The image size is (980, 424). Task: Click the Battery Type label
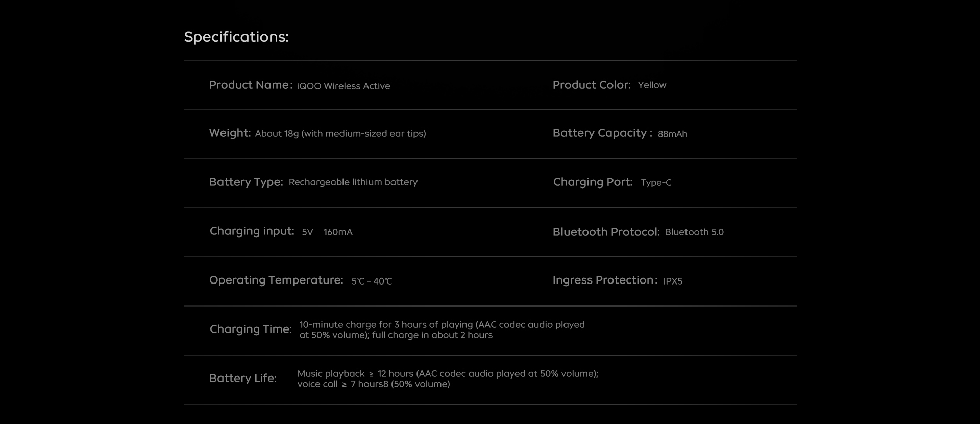(x=246, y=182)
